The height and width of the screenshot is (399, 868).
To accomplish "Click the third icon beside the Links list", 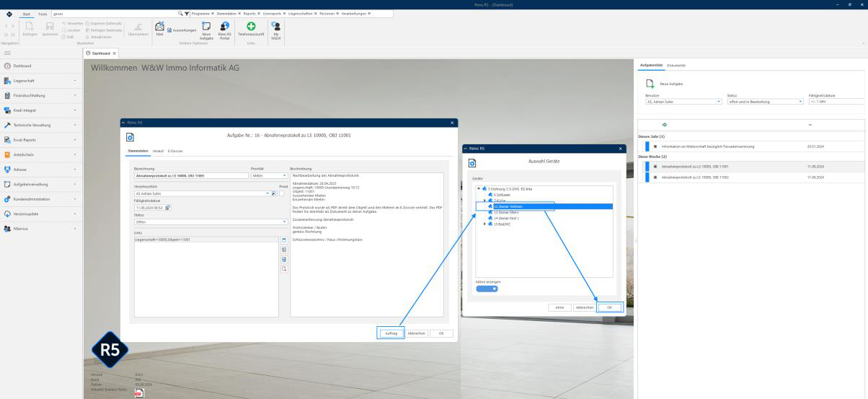I will coord(284,259).
